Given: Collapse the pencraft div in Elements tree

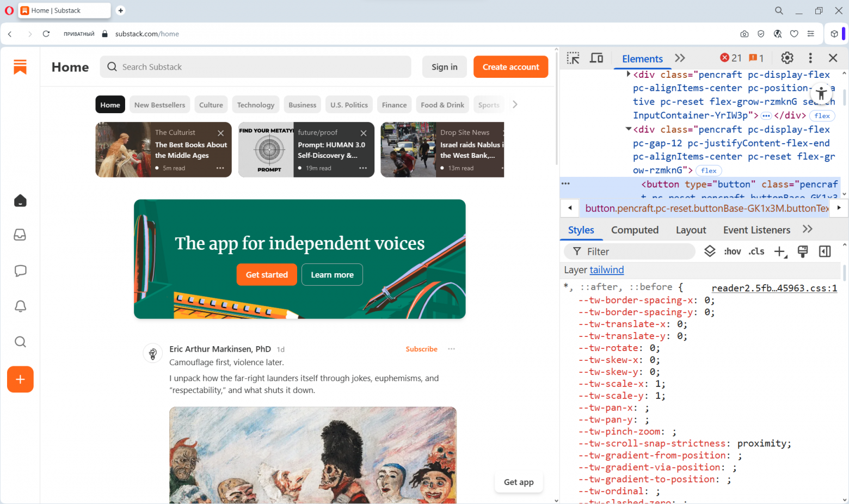Looking at the screenshot, I should 628,129.
